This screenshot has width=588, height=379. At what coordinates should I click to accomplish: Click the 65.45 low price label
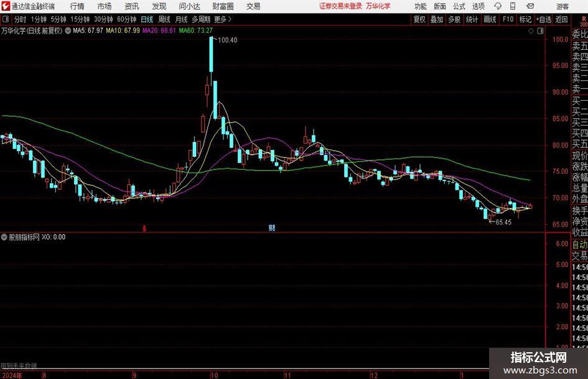tap(503, 222)
